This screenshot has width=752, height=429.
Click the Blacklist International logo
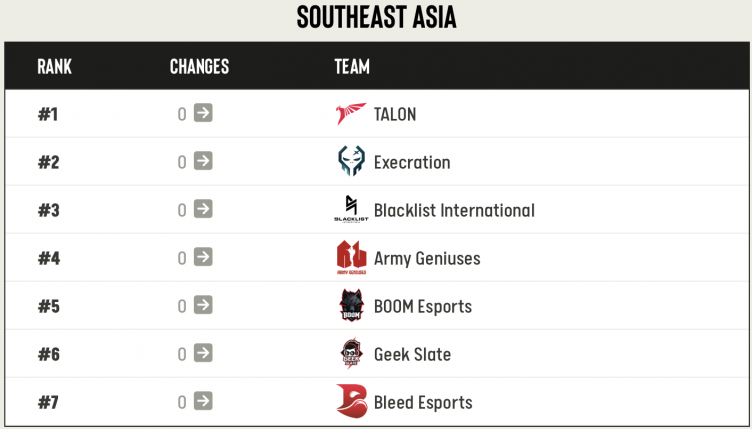[351, 210]
